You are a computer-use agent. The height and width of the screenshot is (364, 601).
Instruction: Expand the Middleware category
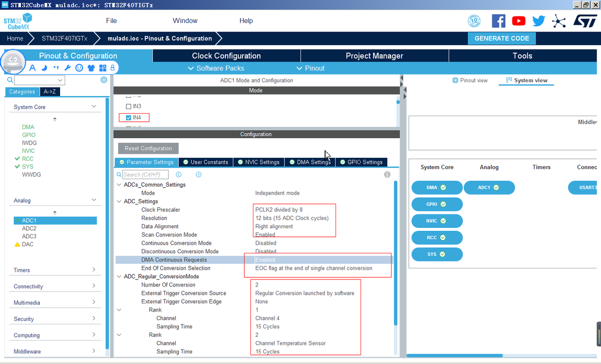click(94, 351)
